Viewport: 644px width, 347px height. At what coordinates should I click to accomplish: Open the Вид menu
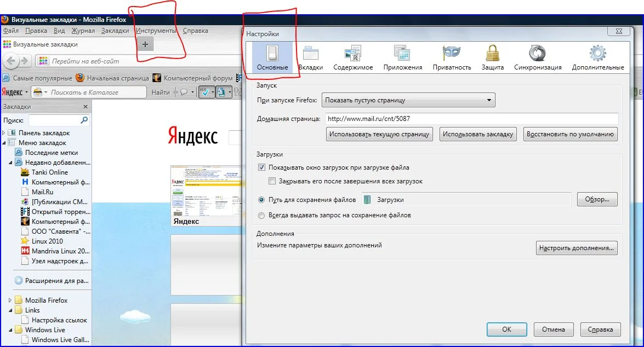tap(59, 31)
